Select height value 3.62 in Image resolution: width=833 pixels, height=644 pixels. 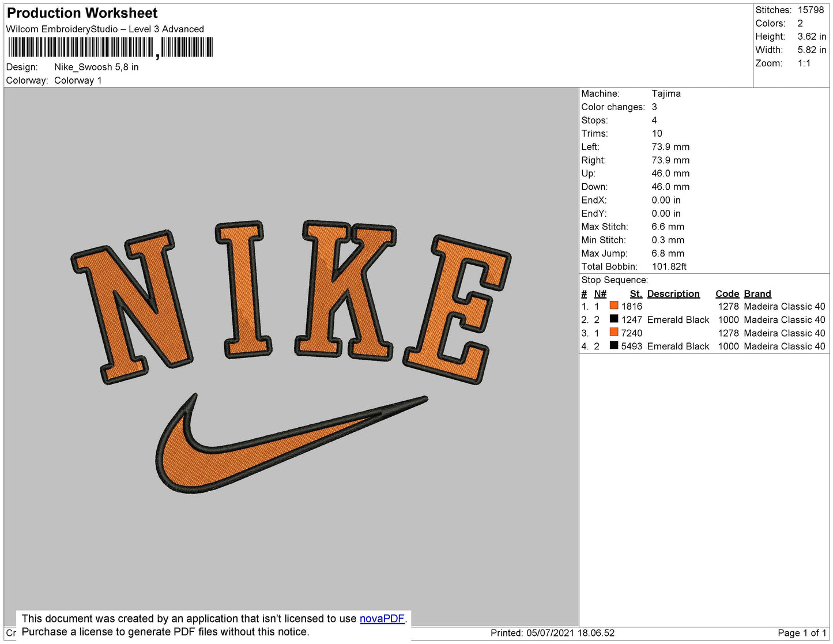[812, 37]
